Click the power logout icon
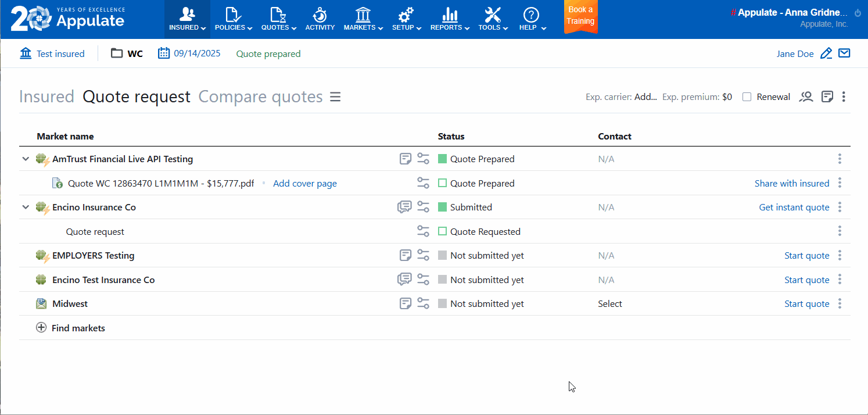 858,13
